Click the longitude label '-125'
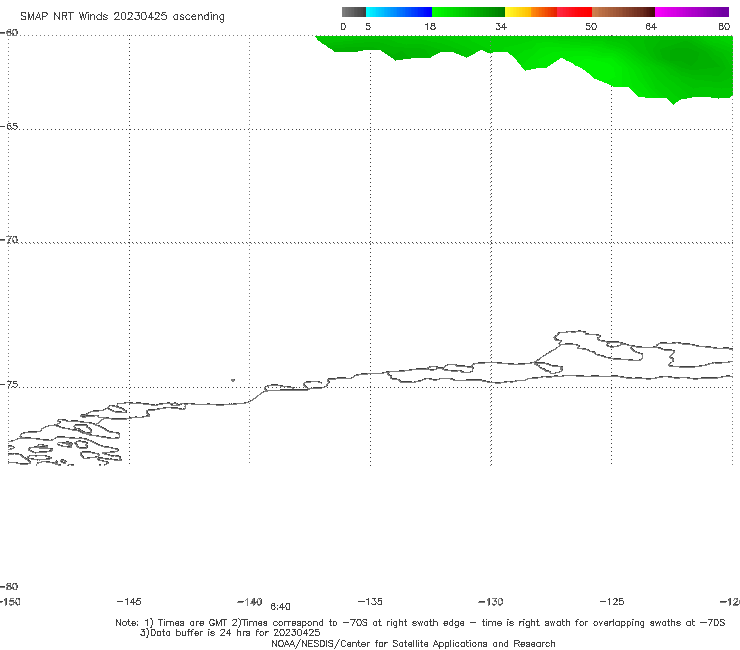The height and width of the screenshot is (650, 740). tap(612, 601)
